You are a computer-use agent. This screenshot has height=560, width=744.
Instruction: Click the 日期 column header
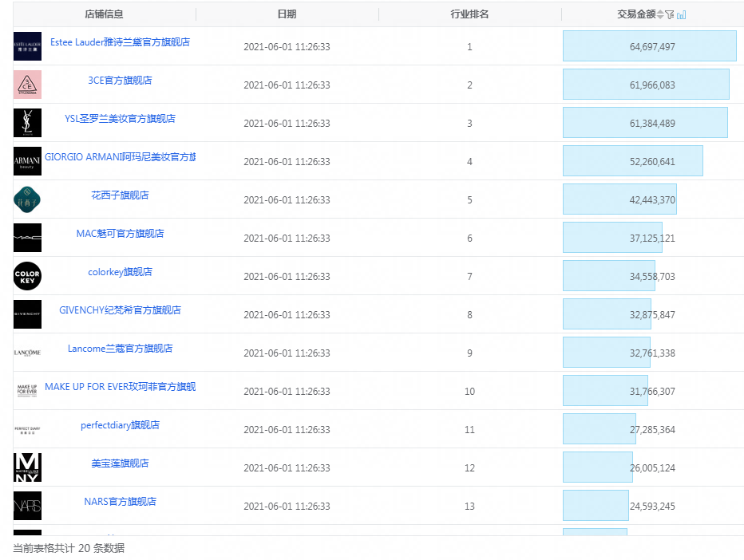pos(287,14)
